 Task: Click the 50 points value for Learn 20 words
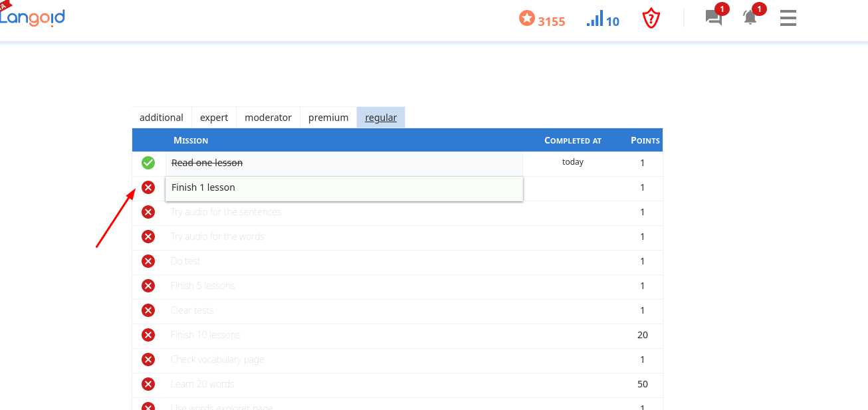pos(643,384)
